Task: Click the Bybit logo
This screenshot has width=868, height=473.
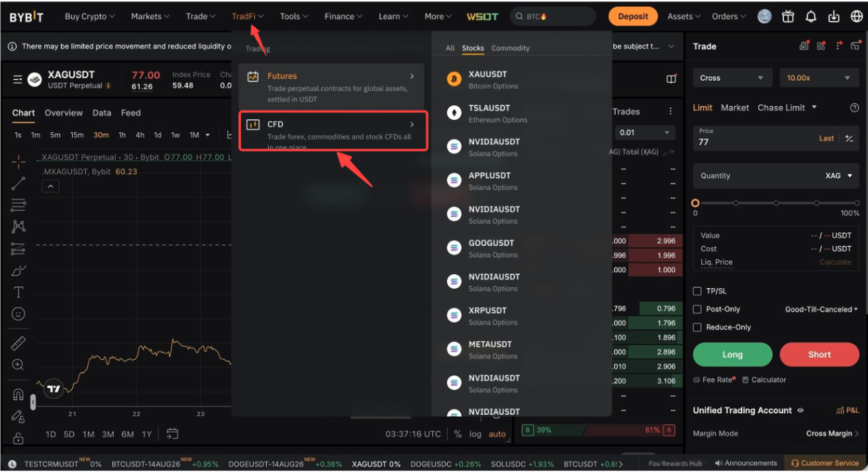Action: click(26, 17)
